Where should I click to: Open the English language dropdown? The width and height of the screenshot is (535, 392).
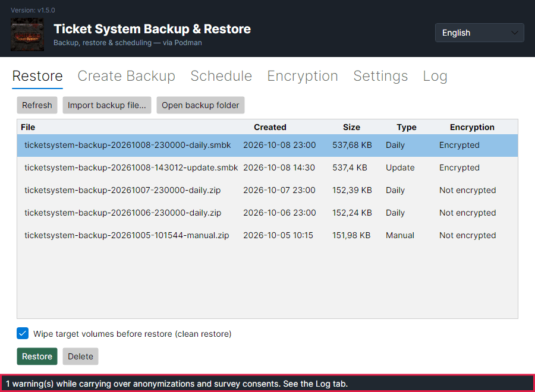[479, 33]
